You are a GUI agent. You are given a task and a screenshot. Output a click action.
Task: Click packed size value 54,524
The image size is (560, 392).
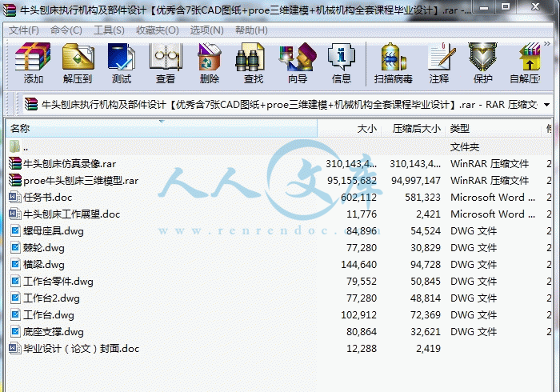pos(426,230)
